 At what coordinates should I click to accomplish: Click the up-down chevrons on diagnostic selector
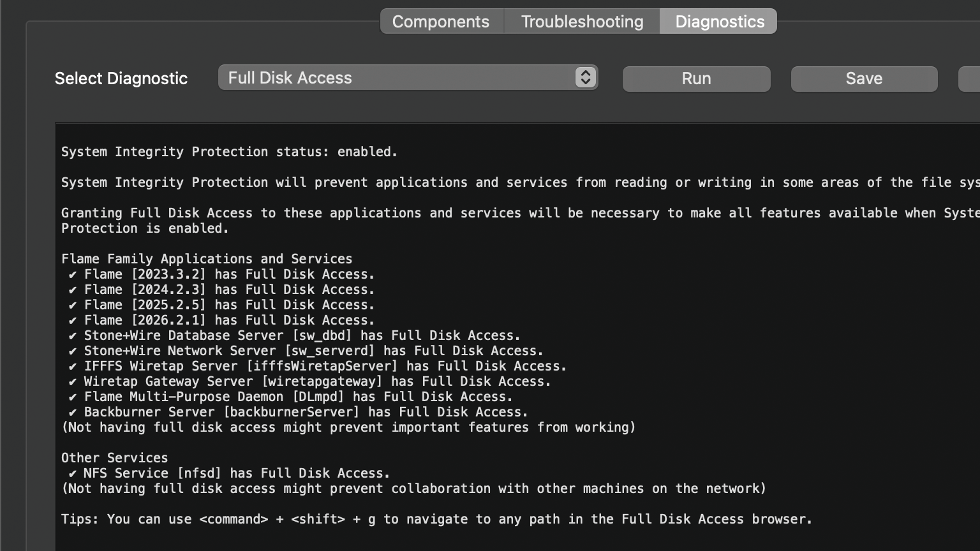point(585,78)
